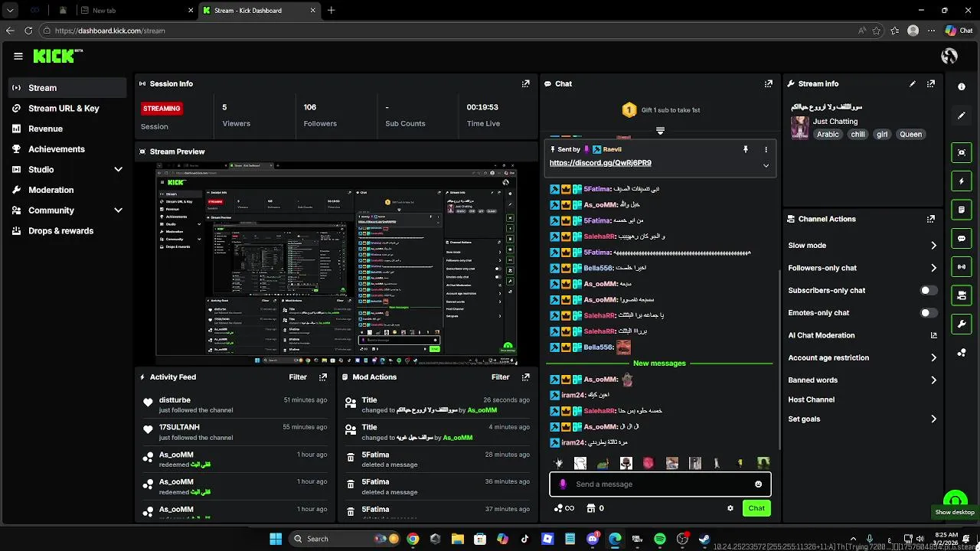The width and height of the screenshot is (980, 551).
Task: Pop out the Activity Feed panel
Action: [x=323, y=377]
